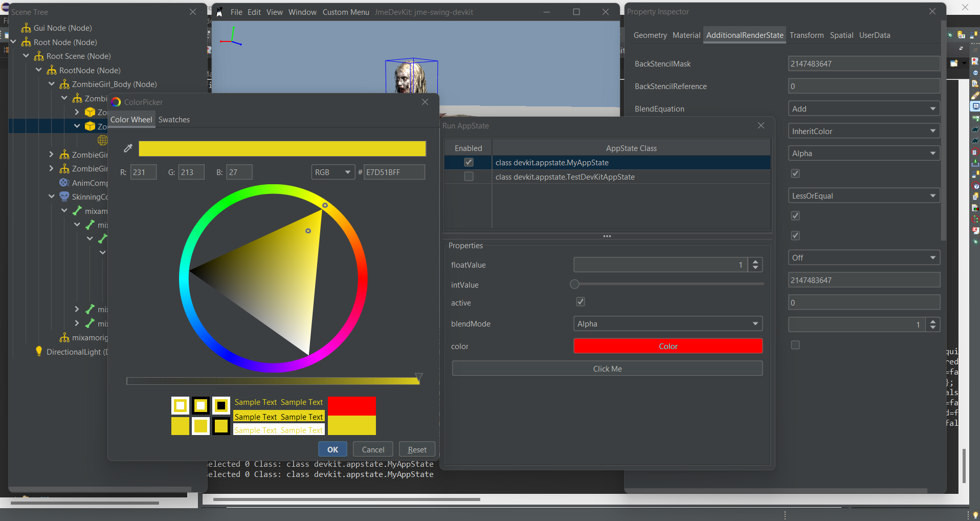Pick a color with the eyedropper icon
This screenshot has height=521, width=980.
(x=128, y=148)
